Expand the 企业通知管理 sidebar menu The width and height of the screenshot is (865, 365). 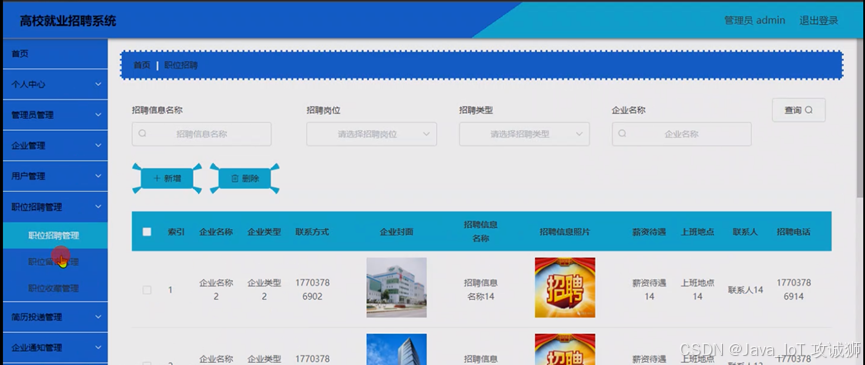pyautogui.click(x=55, y=348)
